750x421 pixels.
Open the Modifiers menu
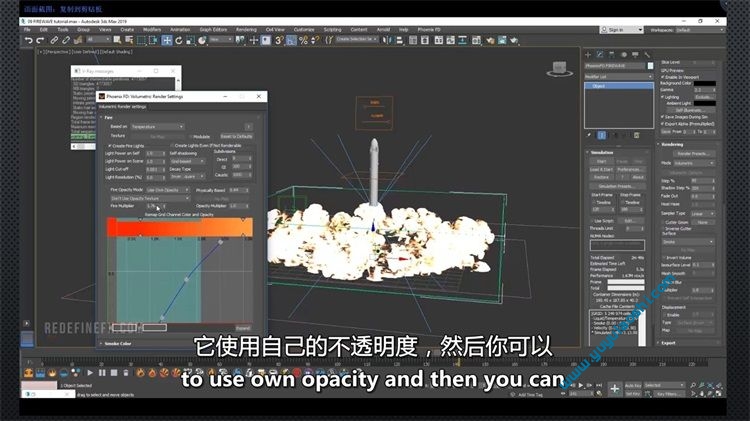[x=152, y=30]
